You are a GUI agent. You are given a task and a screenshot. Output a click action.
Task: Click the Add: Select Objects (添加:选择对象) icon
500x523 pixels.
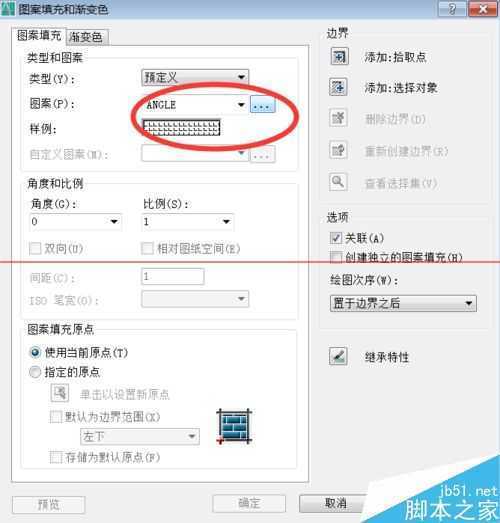[x=339, y=87]
